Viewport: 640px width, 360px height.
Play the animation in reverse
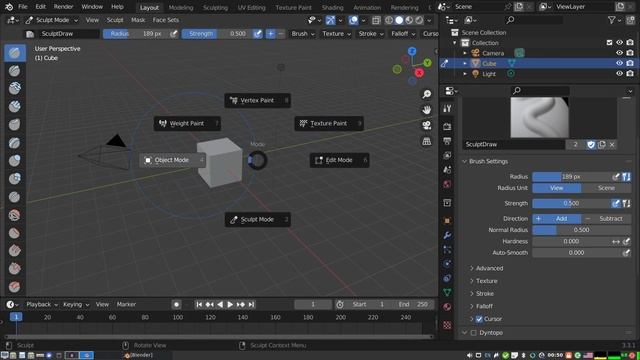220,304
